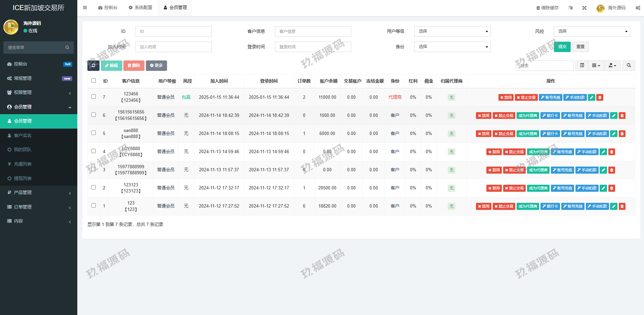644x315 pixels.
Task: Toggle the table view list icon
Action: tap(582, 65)
